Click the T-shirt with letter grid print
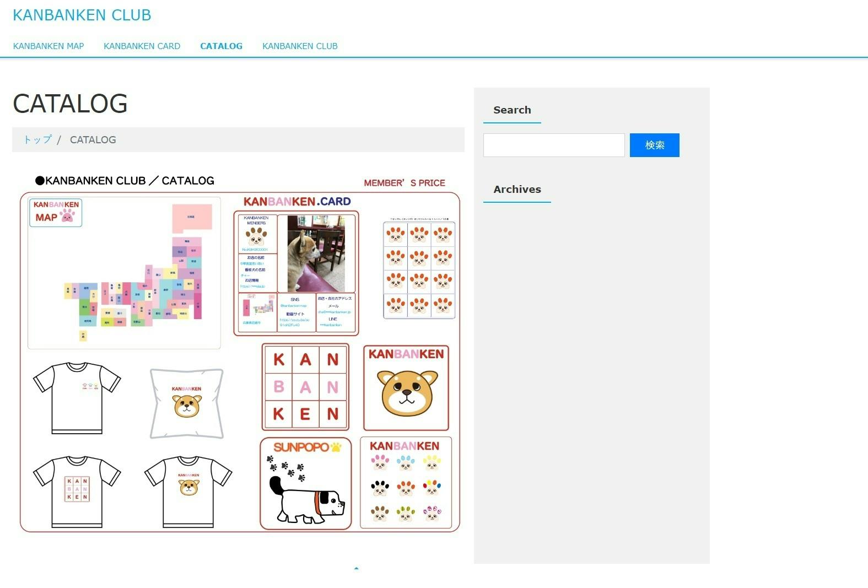The height and width of the screenshot is (588, 868). [x=77, y=491]
